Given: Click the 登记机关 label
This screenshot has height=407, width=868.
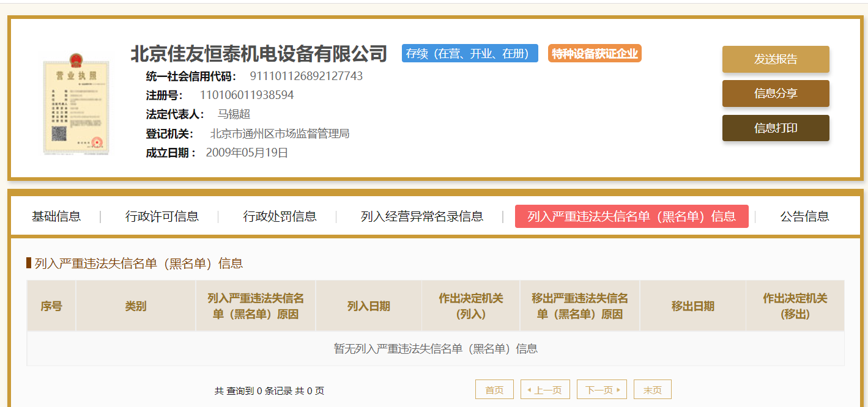Looking at the screenshot, I should coord(169,134).
